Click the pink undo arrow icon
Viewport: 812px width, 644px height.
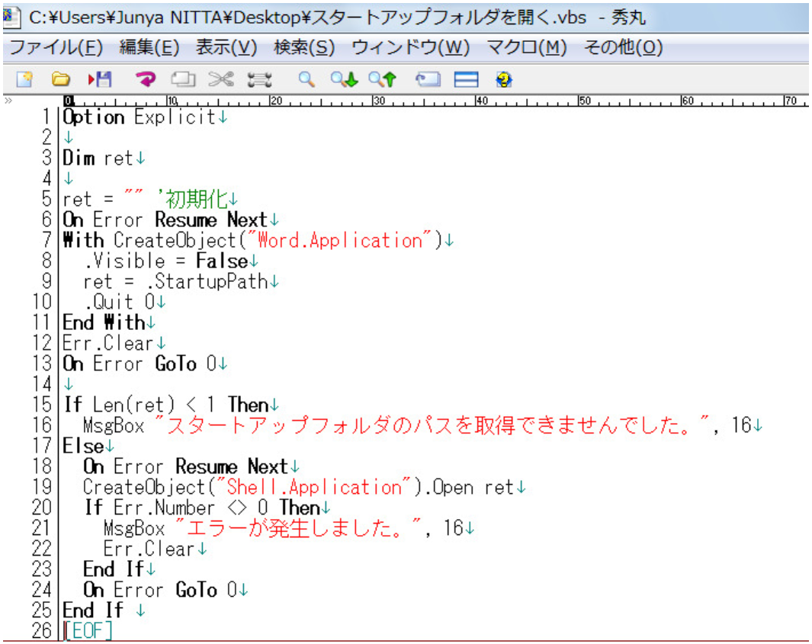coord(145,79)
